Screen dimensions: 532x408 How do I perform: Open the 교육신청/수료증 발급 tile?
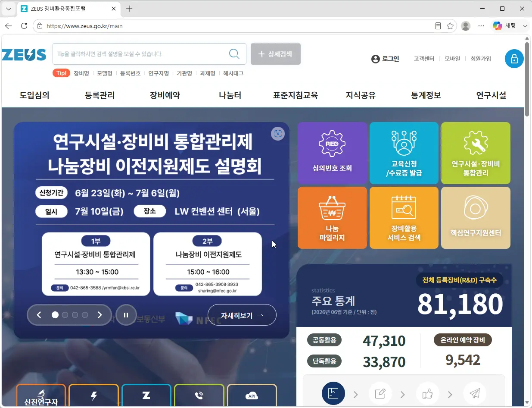(404, 153)
